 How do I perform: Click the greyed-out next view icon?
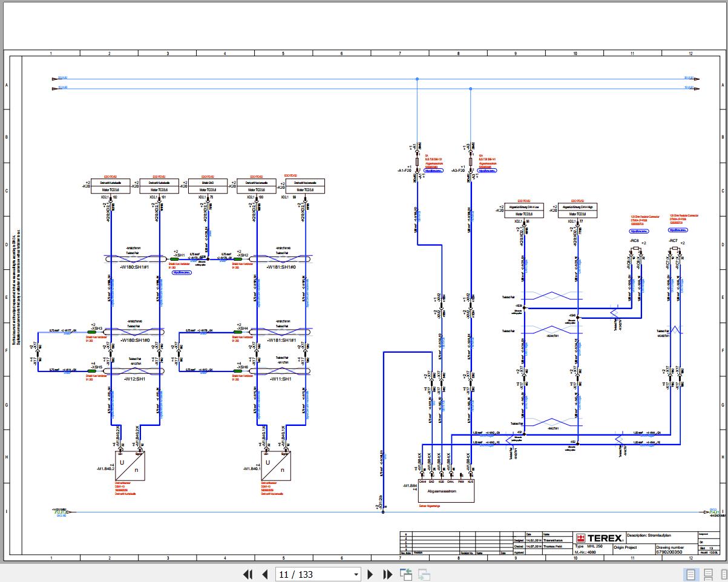[x=424, y=574]
